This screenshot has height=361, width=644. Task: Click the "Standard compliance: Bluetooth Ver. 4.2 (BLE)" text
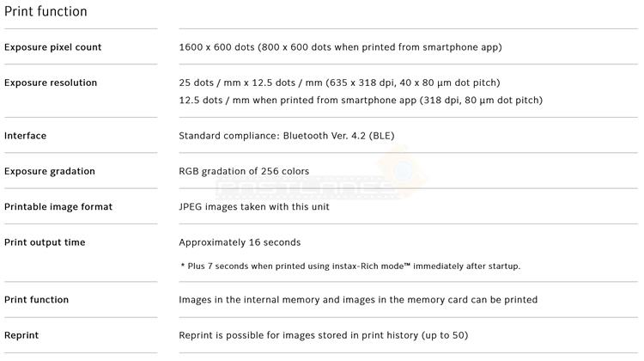pyautogui.click(x=287, y=136)
